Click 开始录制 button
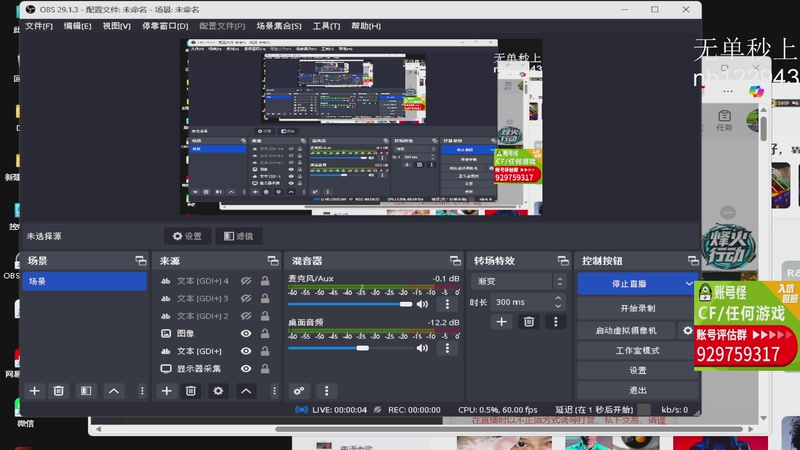The width and height of the screenshot is (800, 450). (x=638, y=308)
